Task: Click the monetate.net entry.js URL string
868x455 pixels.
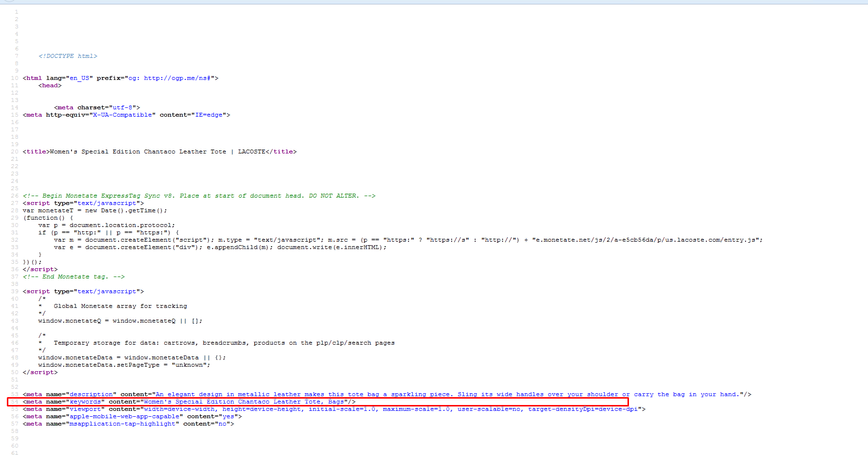Action: coord(647,240)
